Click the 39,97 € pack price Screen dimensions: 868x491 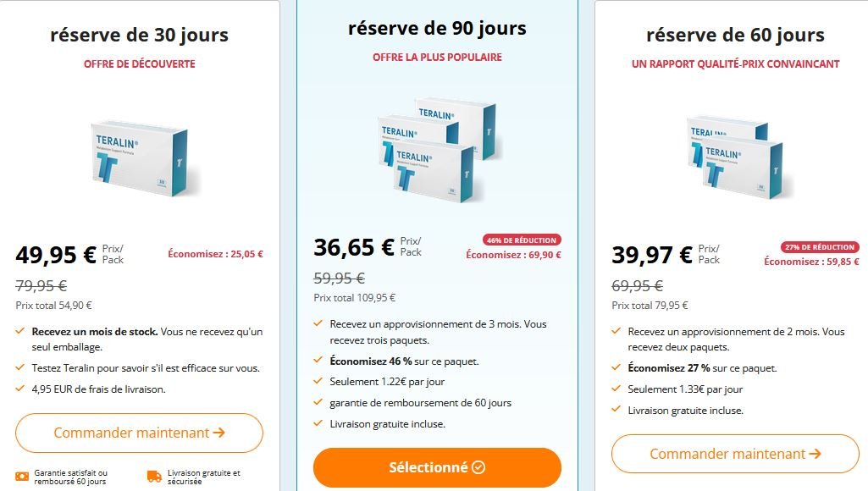tap(652, 254)
